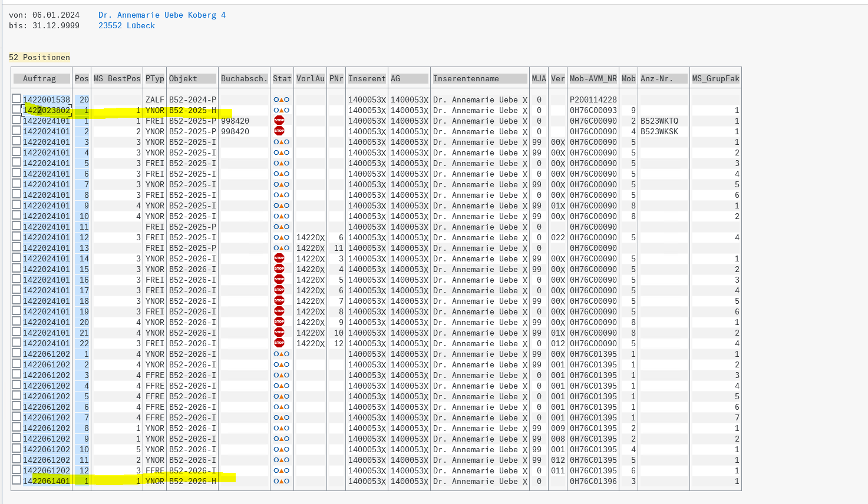Tick checkbox for order 1422061401
The width and height of the screenshot is (868, 504).
pyautogui.click(x=16, y=480)
